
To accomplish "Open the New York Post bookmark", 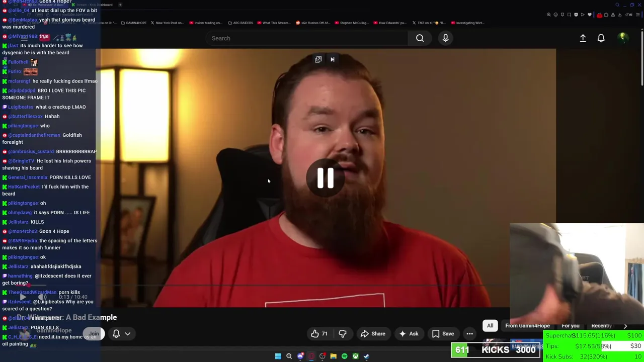I will tap(167, 23).
